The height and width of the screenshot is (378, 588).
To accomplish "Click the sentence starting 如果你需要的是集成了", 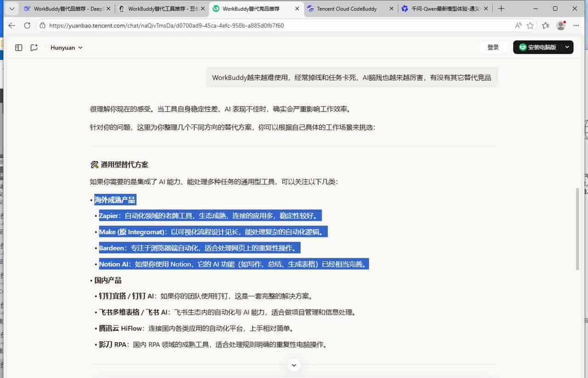I will point(214,182).
